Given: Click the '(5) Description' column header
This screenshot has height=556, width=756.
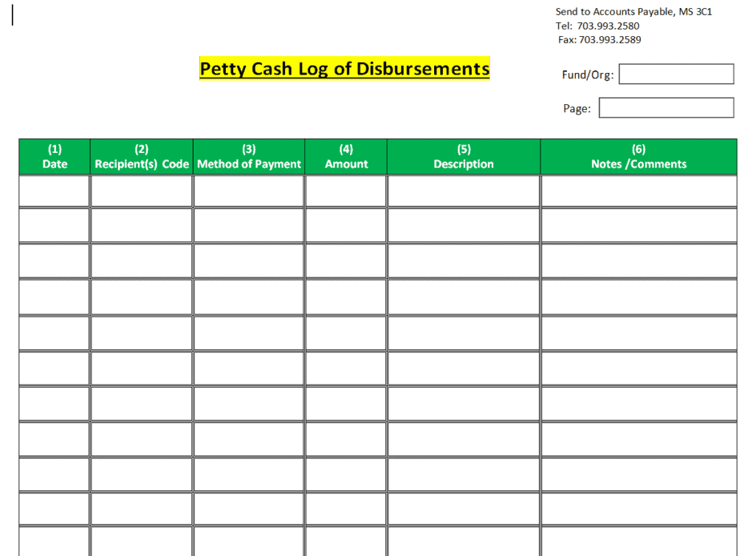Looking at the screenshot, I should click(464, 157).
